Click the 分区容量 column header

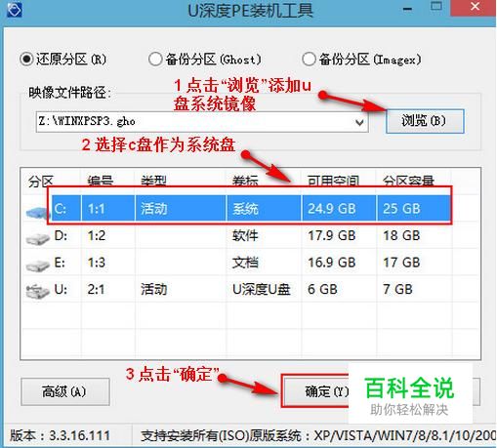pos(408,181)
